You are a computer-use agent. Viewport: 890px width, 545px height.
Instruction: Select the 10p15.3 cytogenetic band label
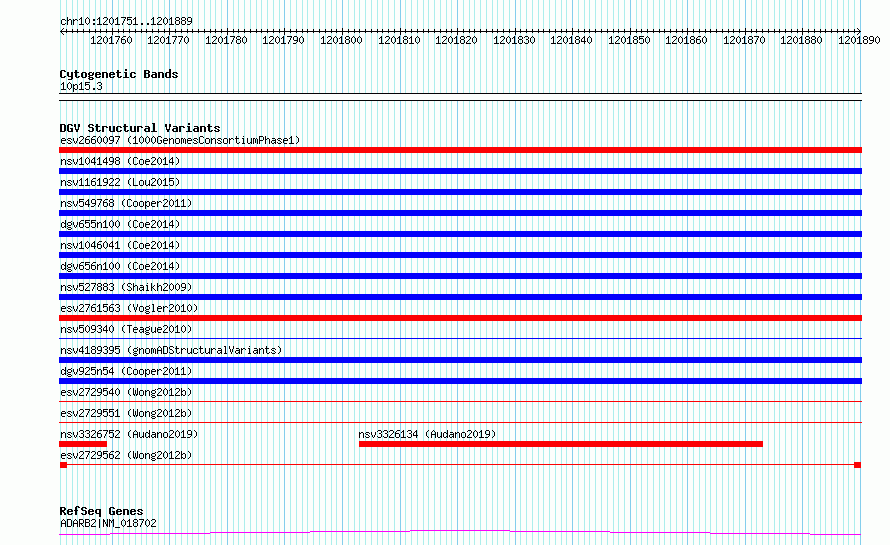click(x=81, y=86)
